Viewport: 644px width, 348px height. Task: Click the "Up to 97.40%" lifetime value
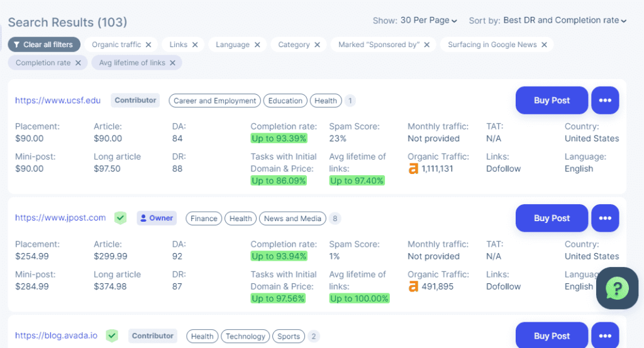357,180
